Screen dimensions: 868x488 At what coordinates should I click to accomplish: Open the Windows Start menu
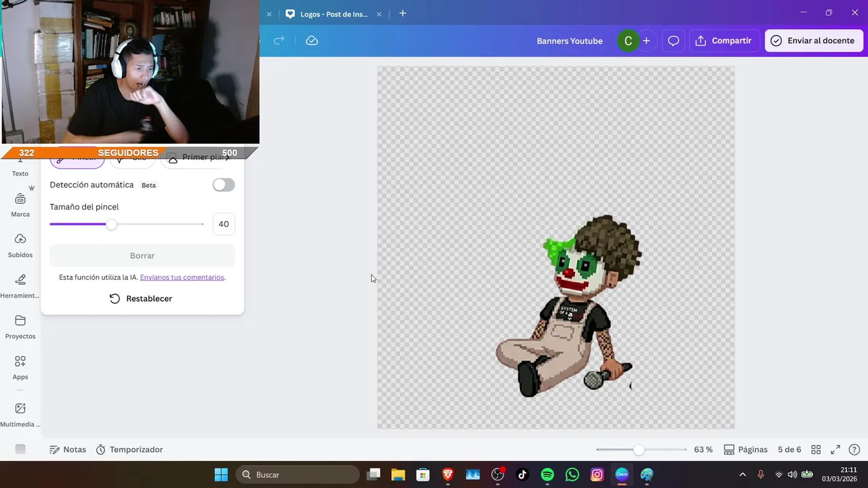click(221, 474)
